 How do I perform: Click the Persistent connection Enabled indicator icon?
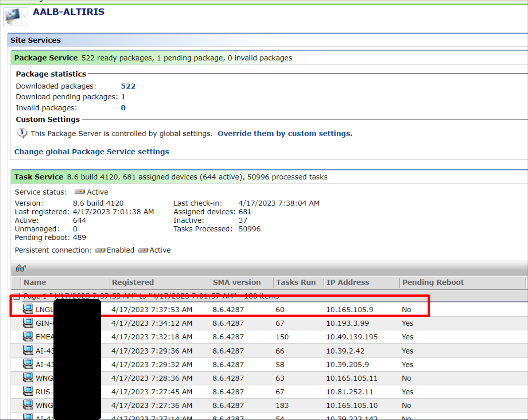click(100, 250)
